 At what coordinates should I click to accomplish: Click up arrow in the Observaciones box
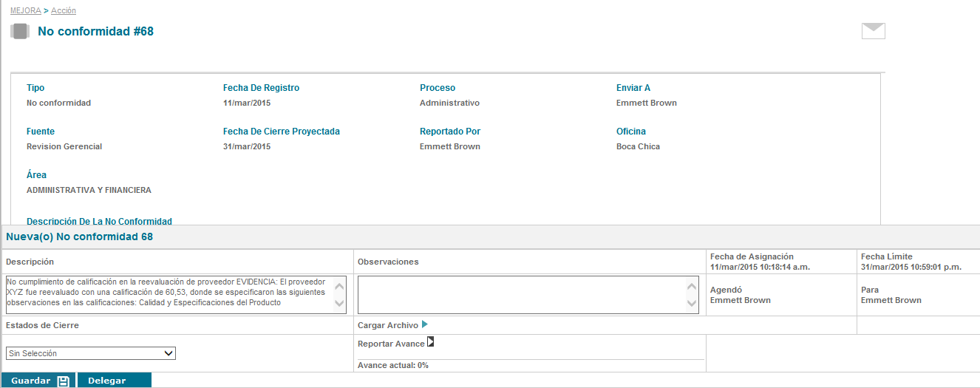692,287
